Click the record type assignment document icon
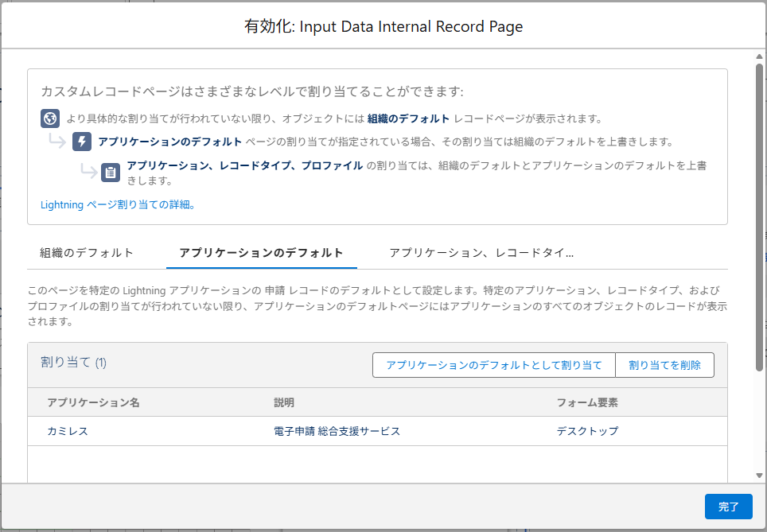The image size is (767, 532). coord(110,172)
